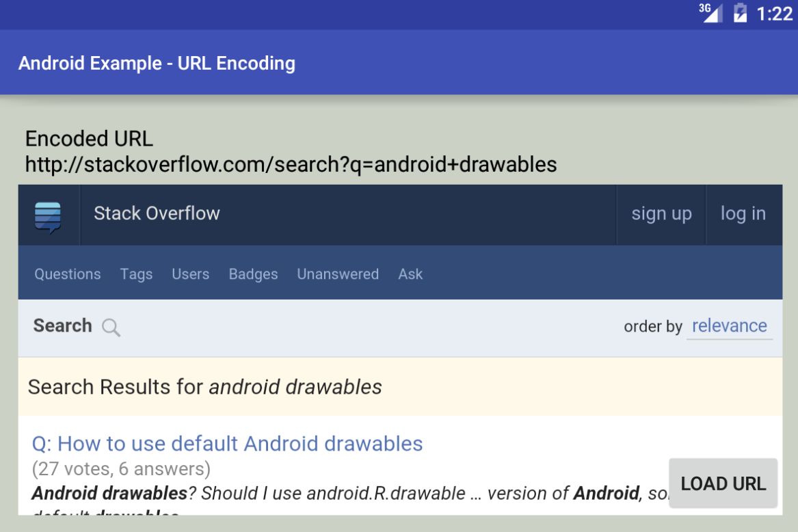Image resolution: width=798 pixels, height=532 pixels.
Task: Open the Tags menu item
Action: point(136,274)
